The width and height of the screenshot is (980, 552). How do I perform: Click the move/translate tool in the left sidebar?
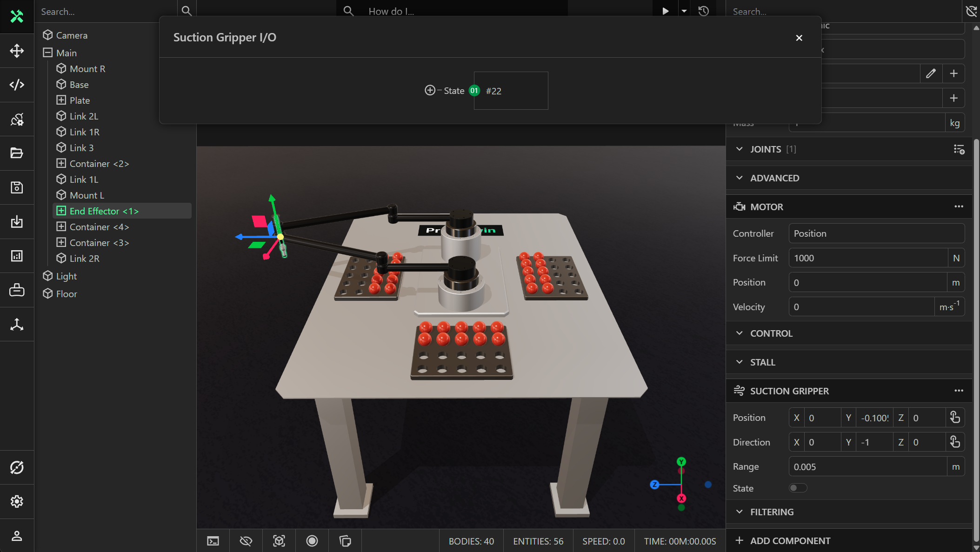click(17, 51)
